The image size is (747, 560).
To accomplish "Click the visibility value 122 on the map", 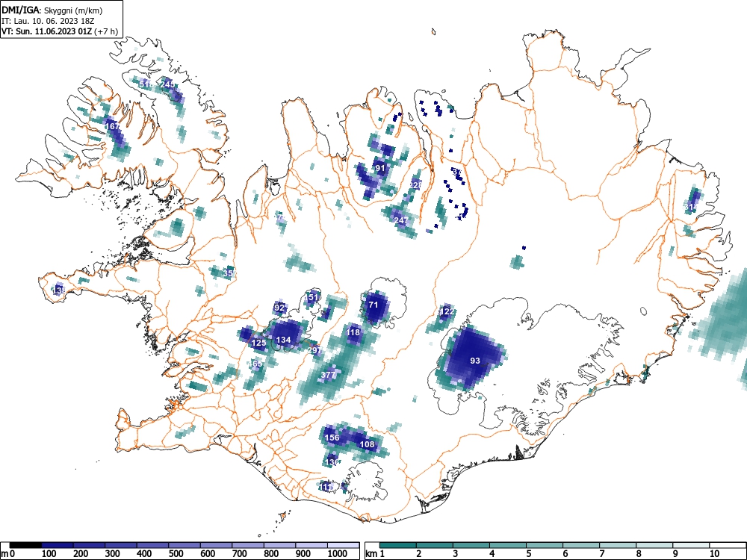I will tap(447, 312).
